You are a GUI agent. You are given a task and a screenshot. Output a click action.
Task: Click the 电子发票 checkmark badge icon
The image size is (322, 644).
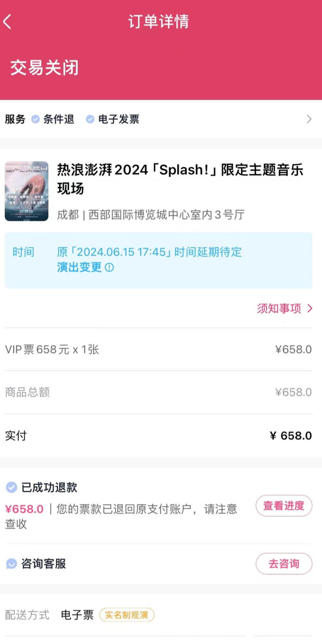90,119
